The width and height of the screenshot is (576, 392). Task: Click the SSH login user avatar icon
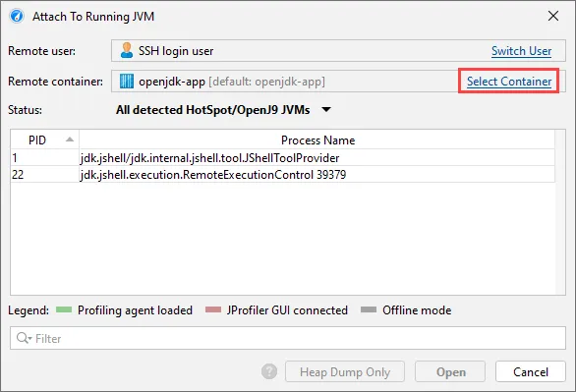(127, 51)
